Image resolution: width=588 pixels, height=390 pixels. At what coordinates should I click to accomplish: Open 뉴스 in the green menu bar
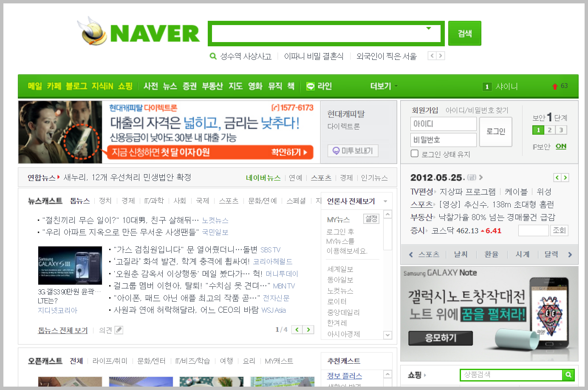coord(170,86)
